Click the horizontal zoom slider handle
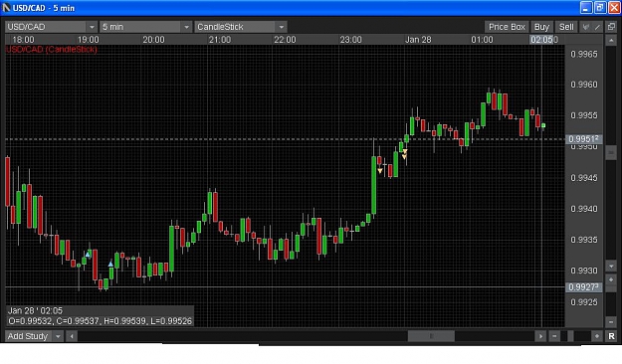This screenshot has width=622, height=364. [570, 336]
